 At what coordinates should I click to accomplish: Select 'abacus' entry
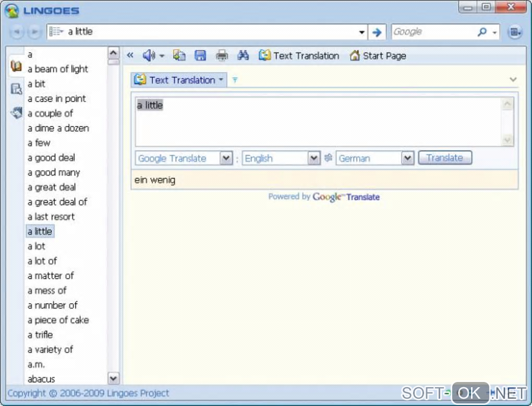[41, 379]
